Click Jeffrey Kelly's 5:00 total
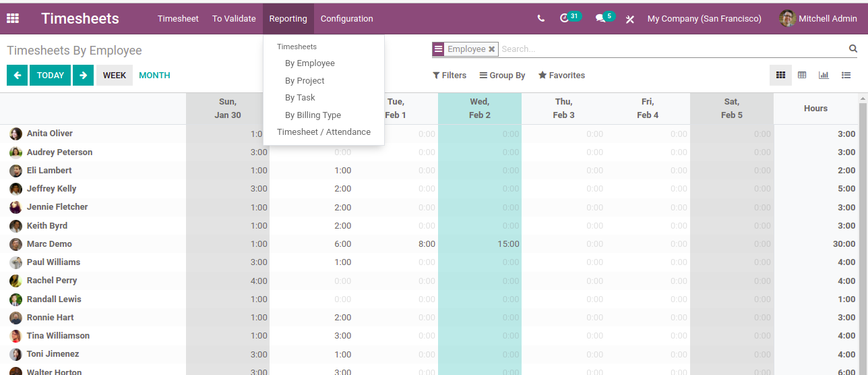 [x=846, y=189]
